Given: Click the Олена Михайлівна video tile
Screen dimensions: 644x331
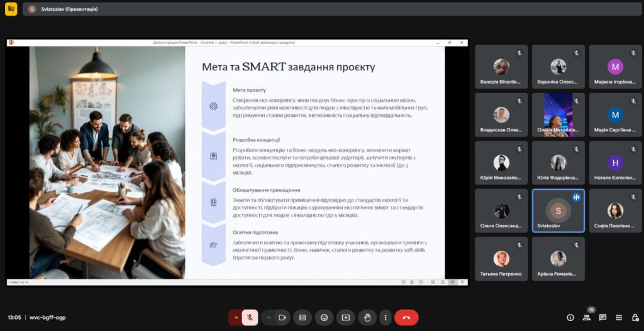Looking at the screenshot, I should point(558,114).
